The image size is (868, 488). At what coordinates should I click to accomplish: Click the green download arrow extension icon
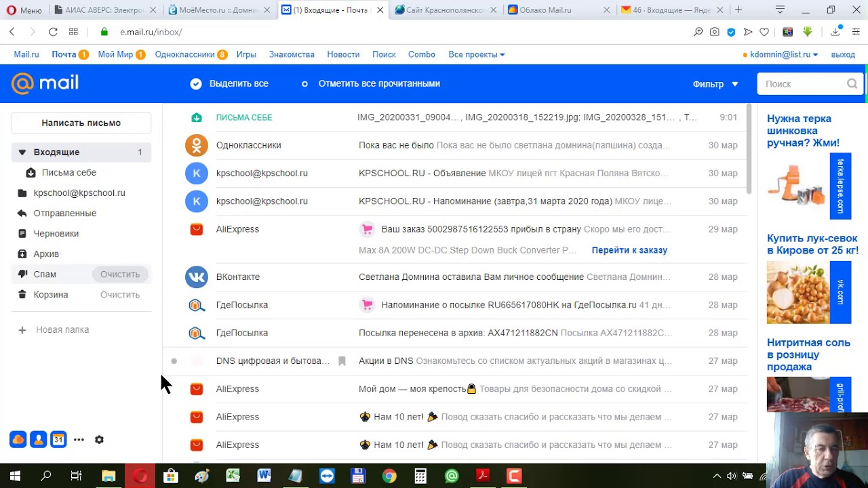(x=807, y=32)
